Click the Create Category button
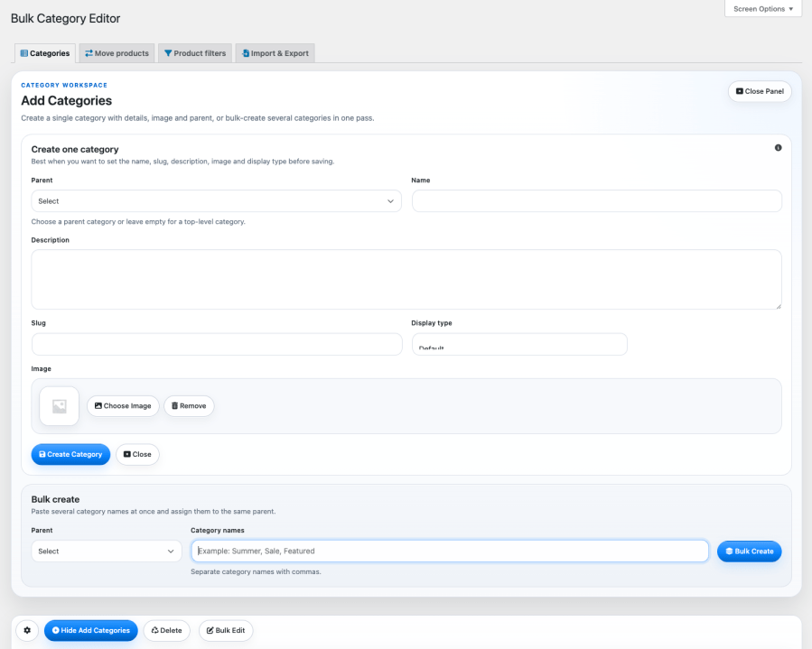The height and width of the screenshot is (649, 812). pyautogui.click(x=71, y=454)
